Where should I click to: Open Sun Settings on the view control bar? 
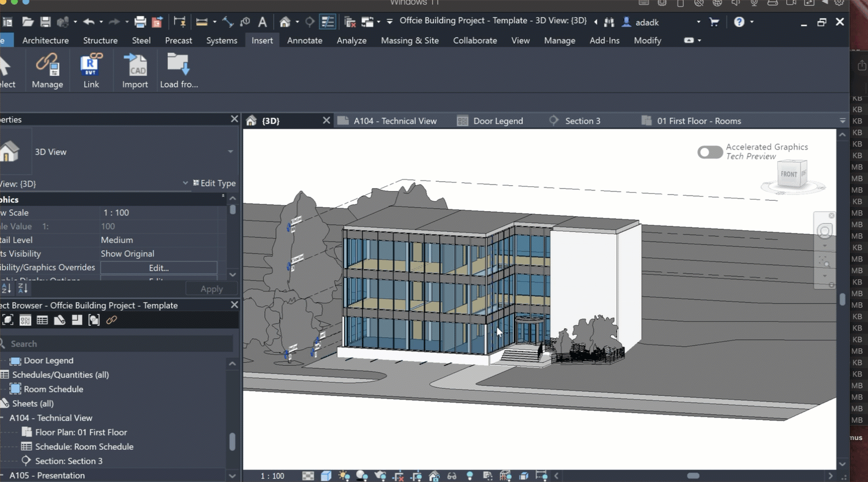coord(344,476)
